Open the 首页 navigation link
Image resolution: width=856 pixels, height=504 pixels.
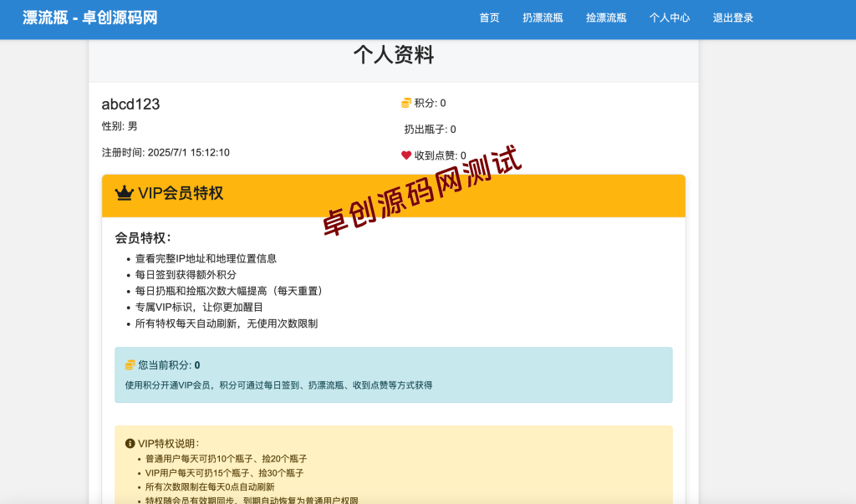[489, 18]
